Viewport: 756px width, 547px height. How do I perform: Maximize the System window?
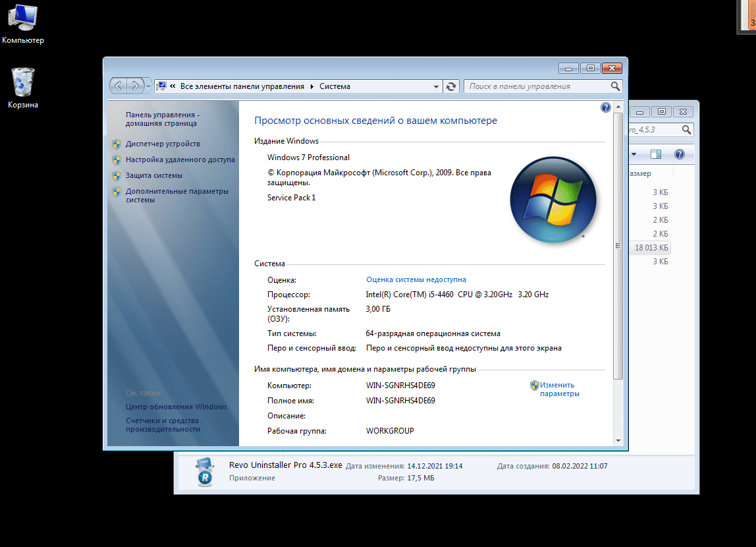(590, 69)
